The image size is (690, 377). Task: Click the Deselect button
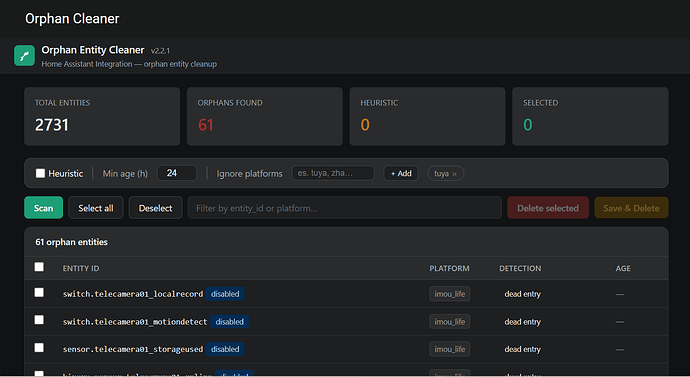click(x=155, y=208)
